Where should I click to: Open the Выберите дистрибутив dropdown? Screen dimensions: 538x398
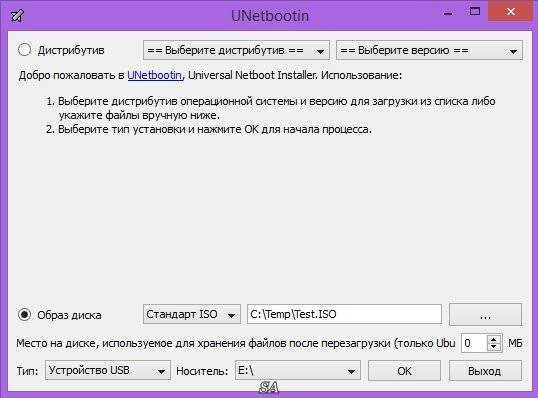[x=236, y=50]
